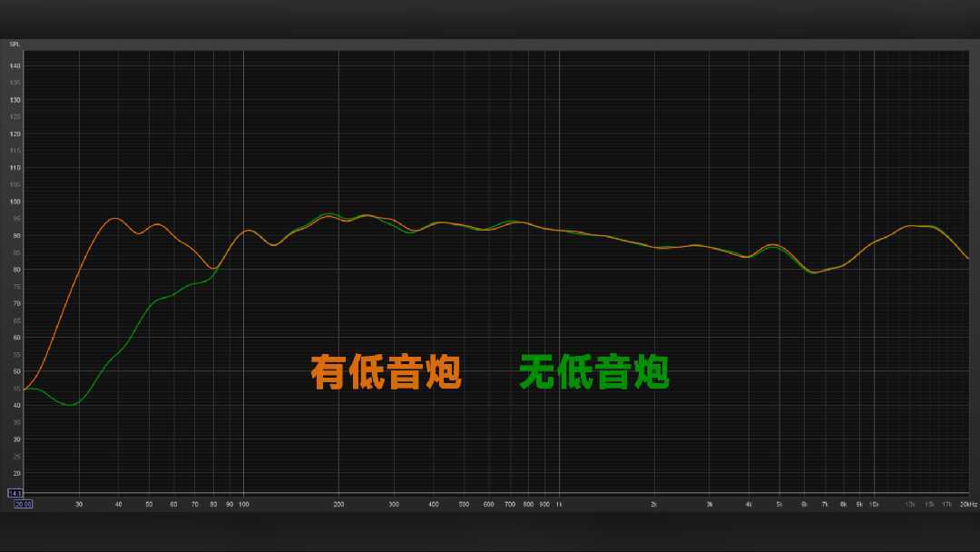Click the orange 有低音炮 legend text
Viewport: 980px width, 552px height.
point(386,372)
